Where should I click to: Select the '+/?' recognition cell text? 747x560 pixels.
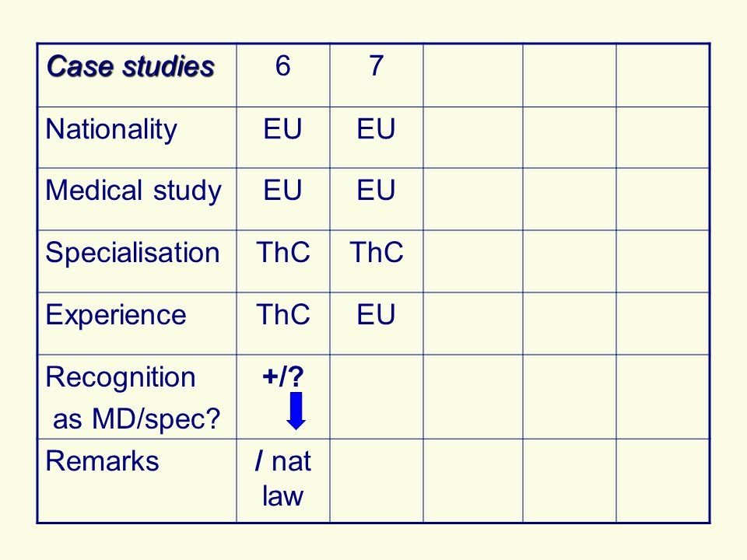click(x=283, y=376)
